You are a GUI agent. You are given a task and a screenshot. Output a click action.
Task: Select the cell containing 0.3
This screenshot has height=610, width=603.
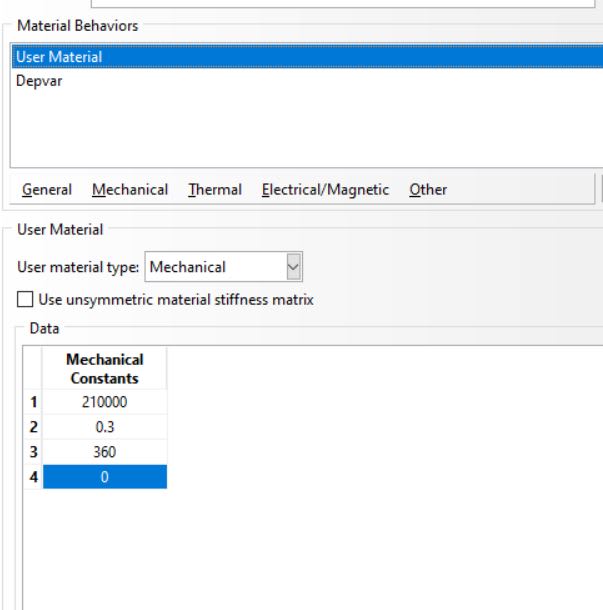(x=105, y=427)
